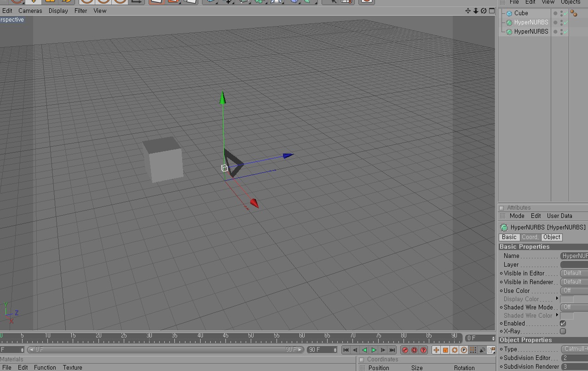Toggle viewport maximize icon
588x371 pixels.
[491, 11]
